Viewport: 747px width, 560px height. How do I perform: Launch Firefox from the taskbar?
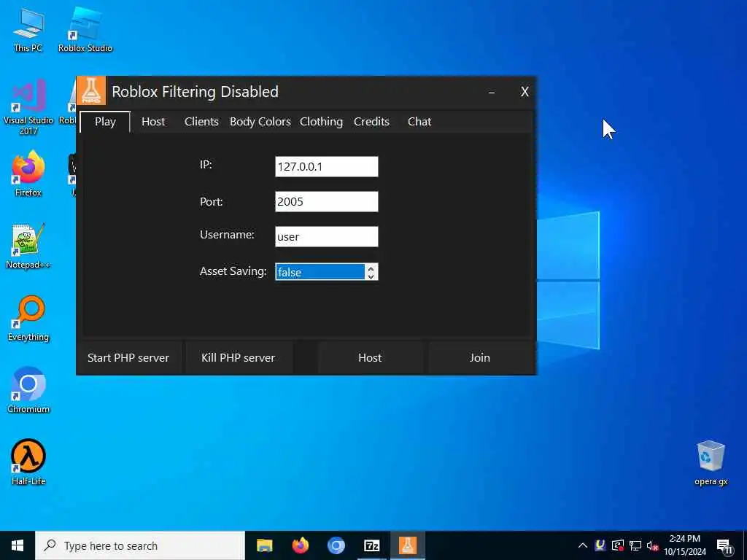(300, 545)
